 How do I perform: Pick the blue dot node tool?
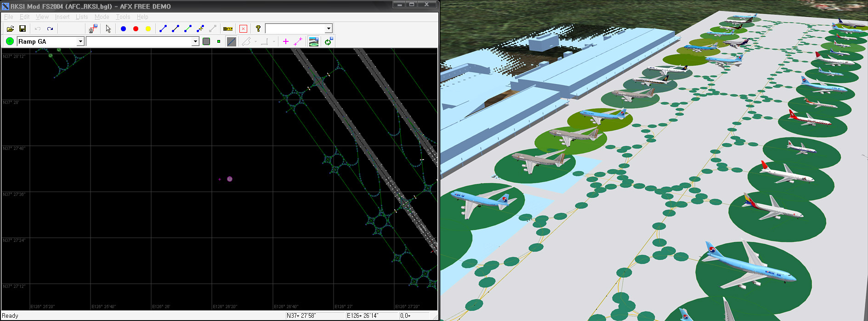tap(123, 29)
